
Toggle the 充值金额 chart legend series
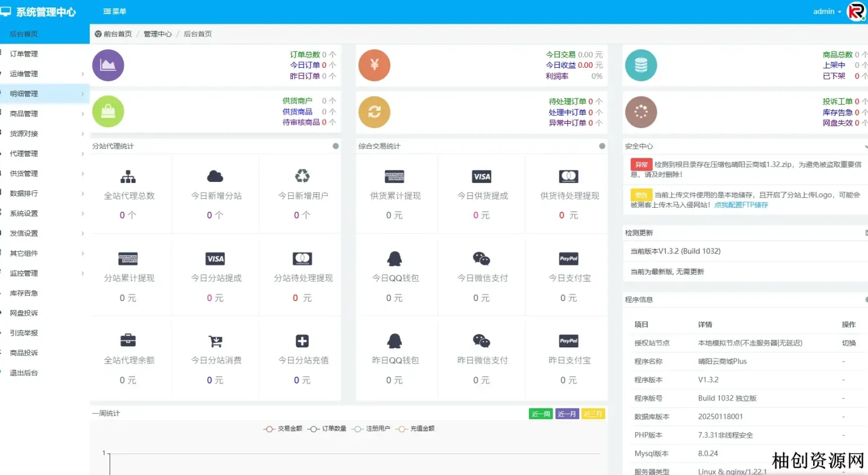pos(415,429)
